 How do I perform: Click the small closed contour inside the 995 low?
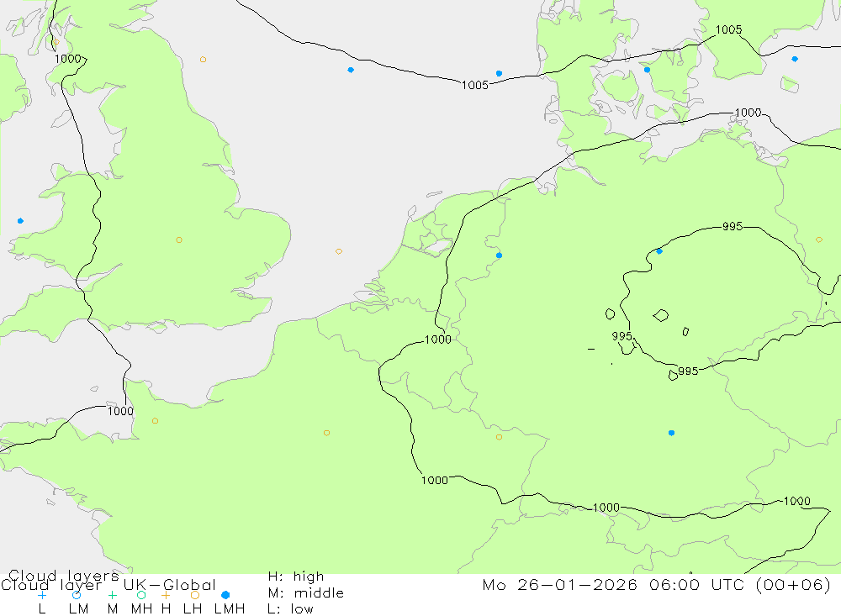[x=661, y=315]
